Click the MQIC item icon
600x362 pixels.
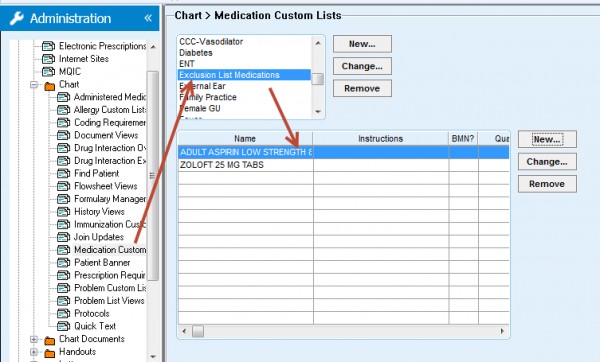(48, 72)
